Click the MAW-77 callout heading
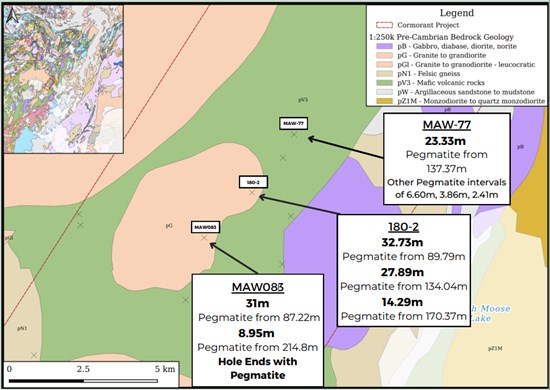This screenshot has width=550, height=390. [x=447, y=125]
